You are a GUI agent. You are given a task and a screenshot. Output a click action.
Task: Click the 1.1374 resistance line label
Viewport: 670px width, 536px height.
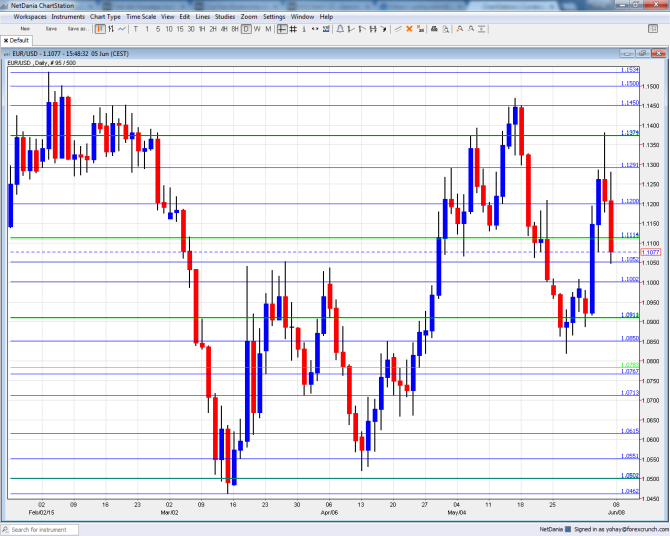pyautogui.click(x=630, y=133)
